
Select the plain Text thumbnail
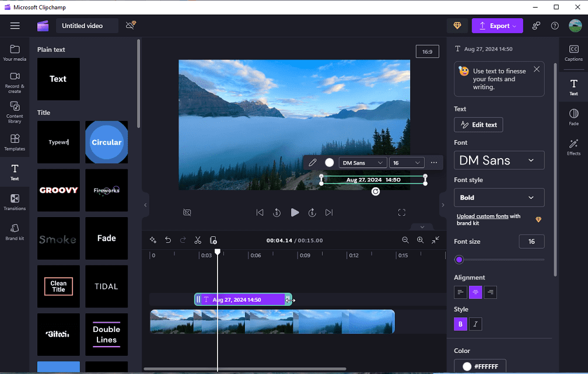[x=58, y=79]
